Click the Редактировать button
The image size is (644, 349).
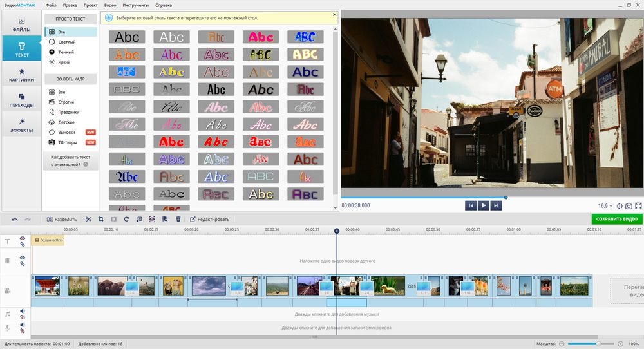click(209, 220)
